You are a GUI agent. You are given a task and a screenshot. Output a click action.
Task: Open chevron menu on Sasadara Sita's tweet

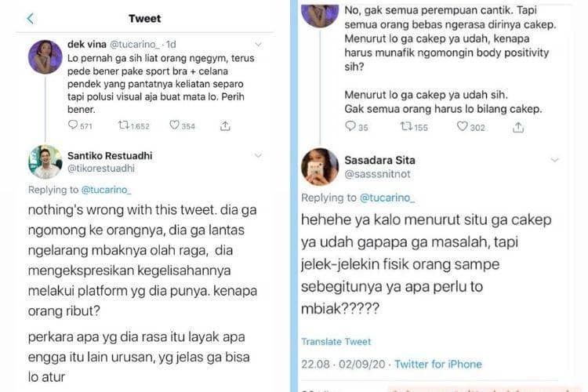coord(554,160)
